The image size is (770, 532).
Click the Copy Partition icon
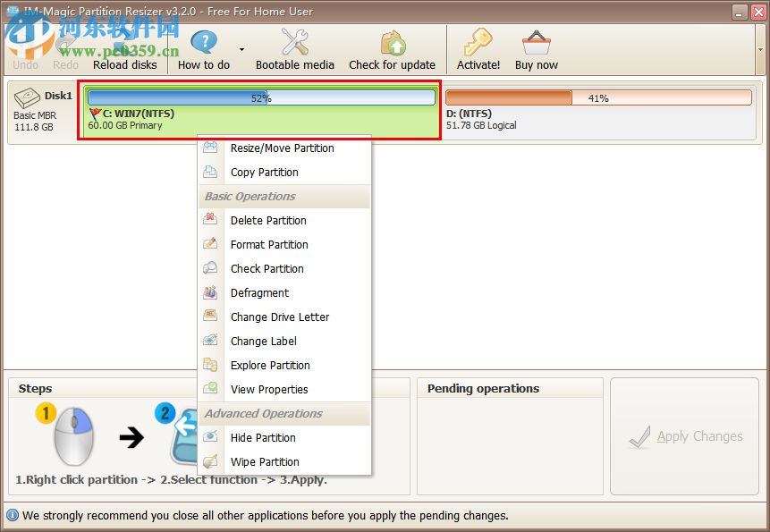point(210,172)
